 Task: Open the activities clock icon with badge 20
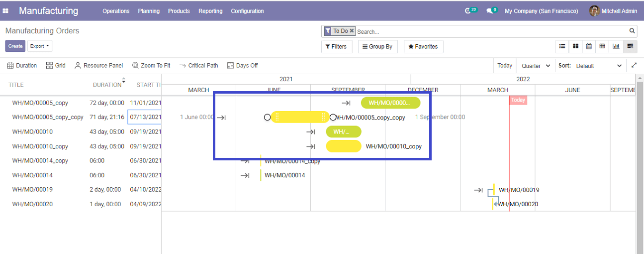point(470,10)
